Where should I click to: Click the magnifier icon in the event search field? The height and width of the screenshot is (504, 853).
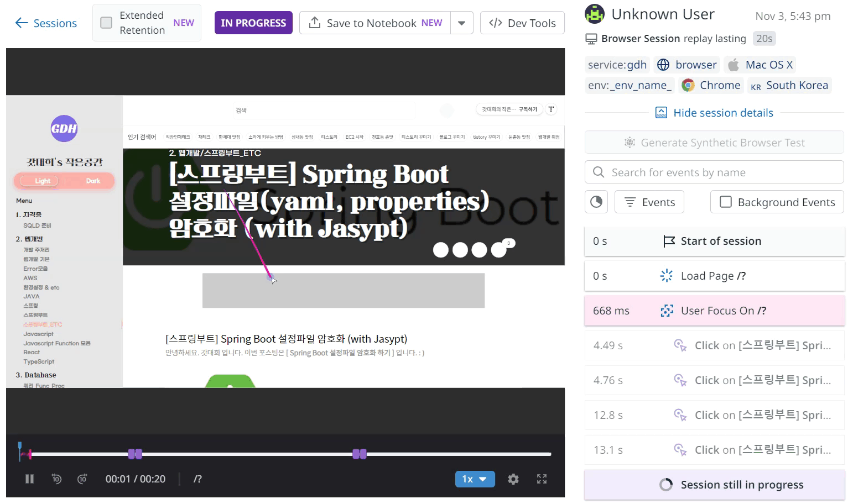[x=599, y=172]
